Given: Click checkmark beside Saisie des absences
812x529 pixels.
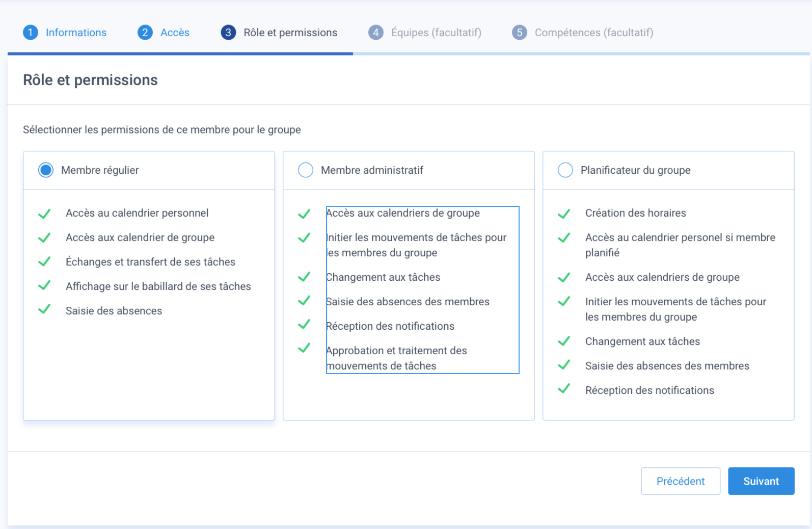Looking at the screenshot, I should pos(45,309).
